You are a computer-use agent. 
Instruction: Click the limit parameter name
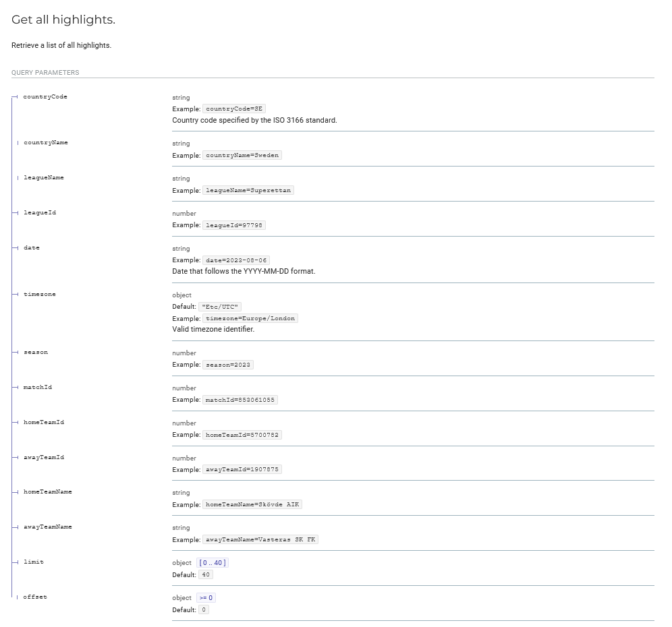34,562
